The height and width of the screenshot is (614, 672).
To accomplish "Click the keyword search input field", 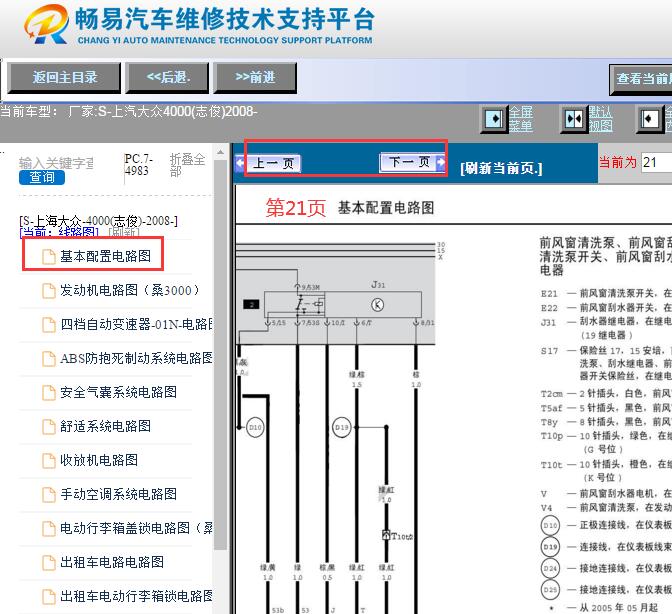I will (x=56, y=163).
